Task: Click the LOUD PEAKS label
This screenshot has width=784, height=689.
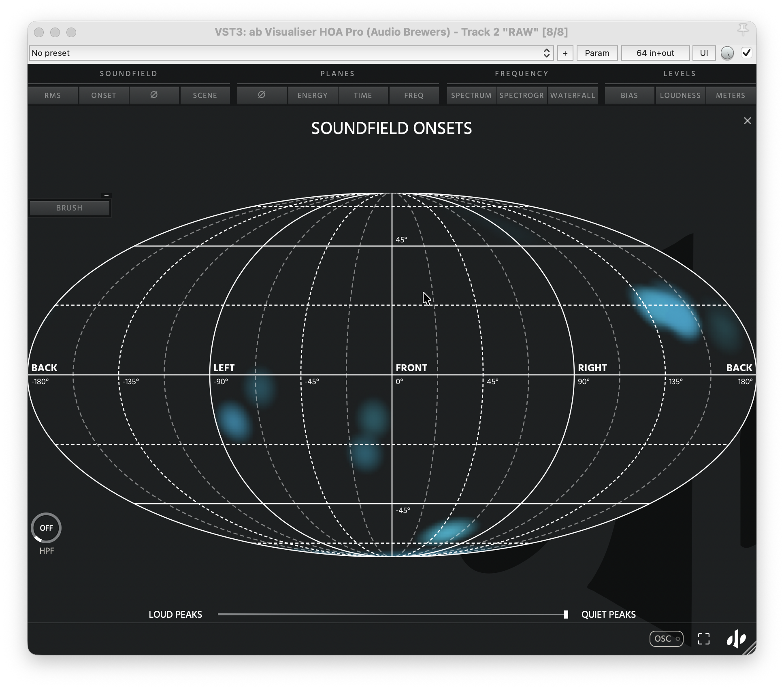Action: pyautogui.click(x=175, y=615)
